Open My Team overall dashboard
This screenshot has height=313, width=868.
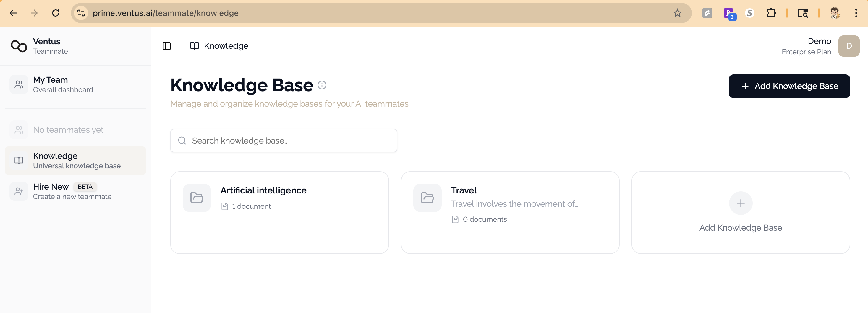[x=63, y=84]
